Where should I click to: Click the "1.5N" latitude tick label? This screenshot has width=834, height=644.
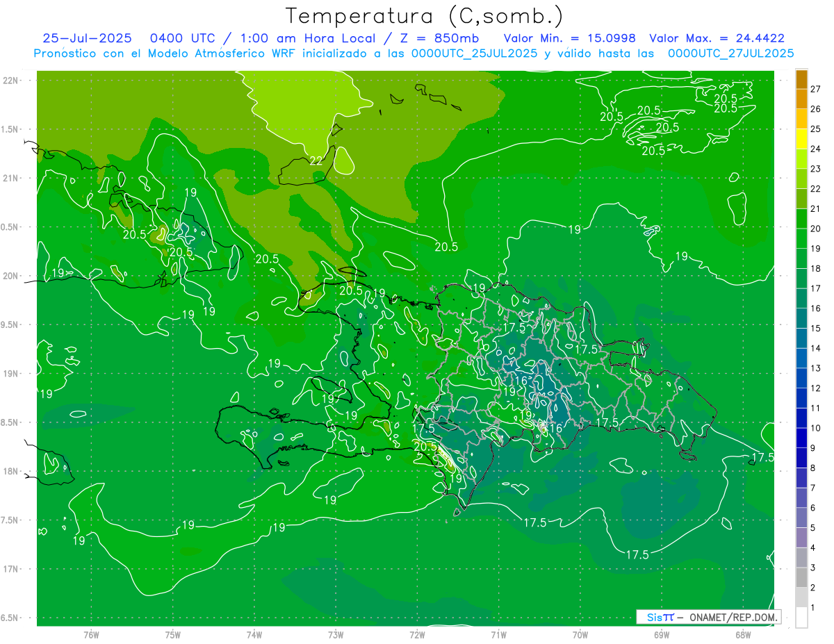[10, 129]
